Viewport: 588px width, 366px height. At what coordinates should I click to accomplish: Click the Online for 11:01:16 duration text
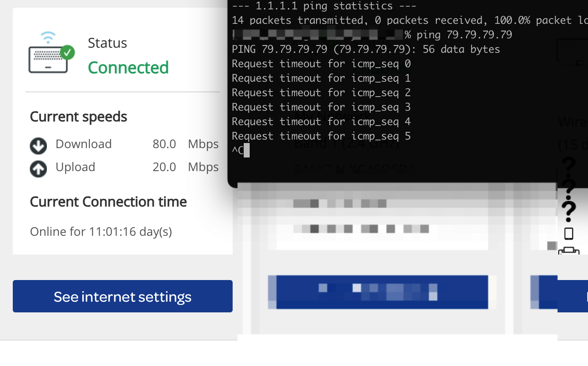coord(101,232)
